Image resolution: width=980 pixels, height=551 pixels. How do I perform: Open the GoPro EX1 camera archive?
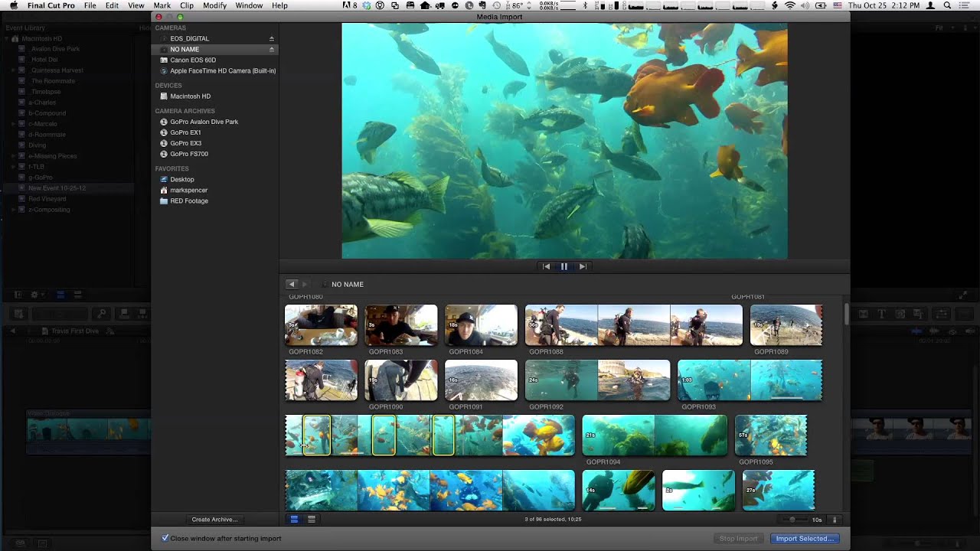pos(185,132)
